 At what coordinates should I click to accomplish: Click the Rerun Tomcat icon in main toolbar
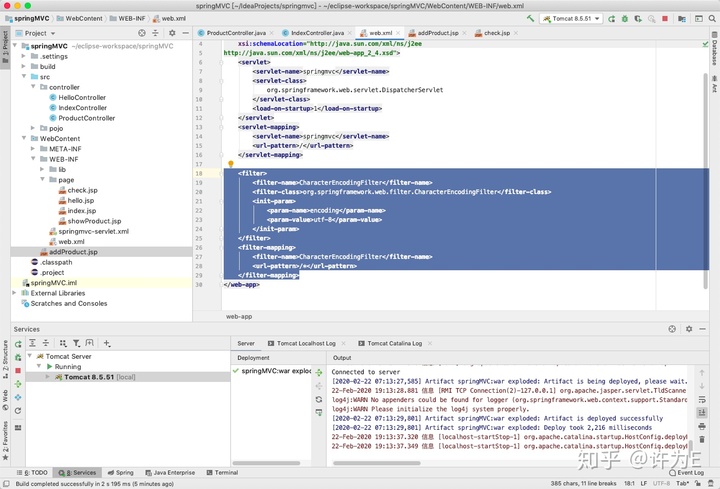click(x=611, y=19)
